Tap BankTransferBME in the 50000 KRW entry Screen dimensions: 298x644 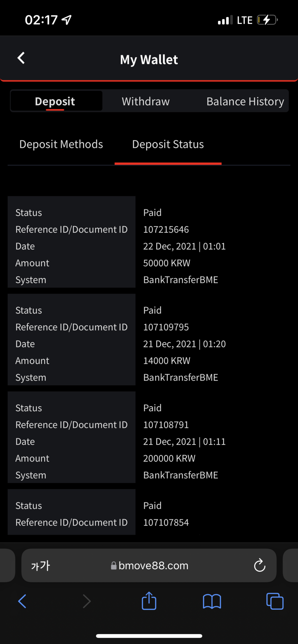tap(181, 280)
